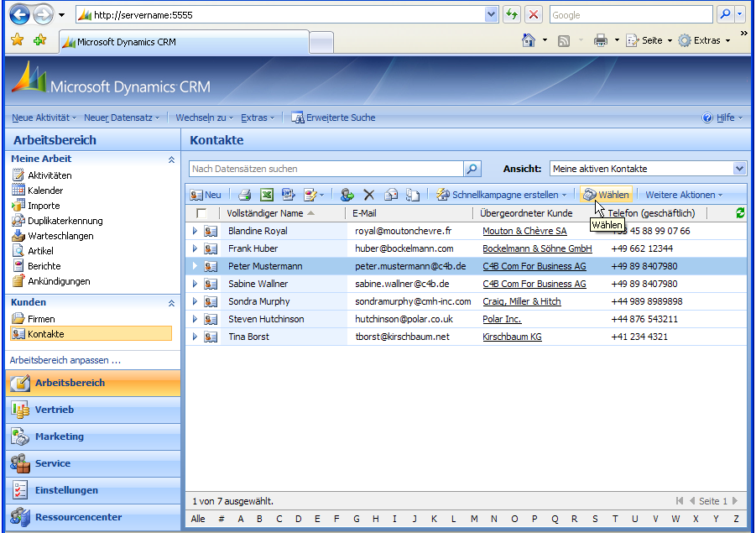Click the delete X icon in the contacts toolbar
This screenshot has height=533, width=756.
(368, 195)
